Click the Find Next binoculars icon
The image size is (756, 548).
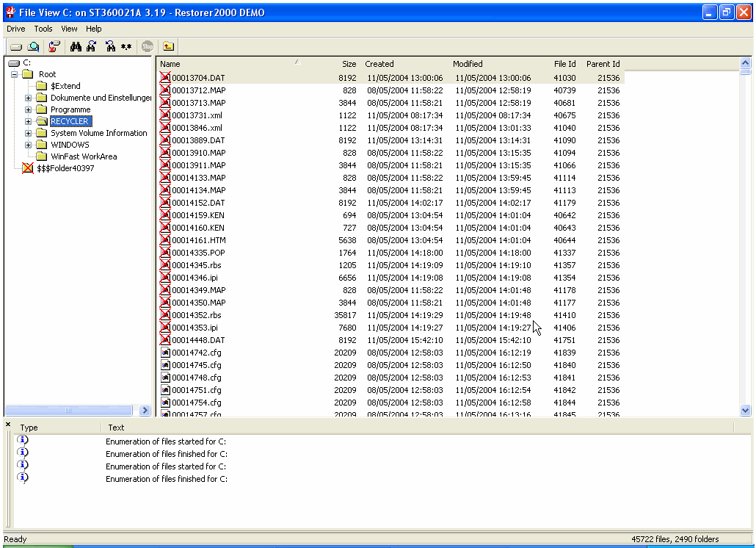(91, 47)
